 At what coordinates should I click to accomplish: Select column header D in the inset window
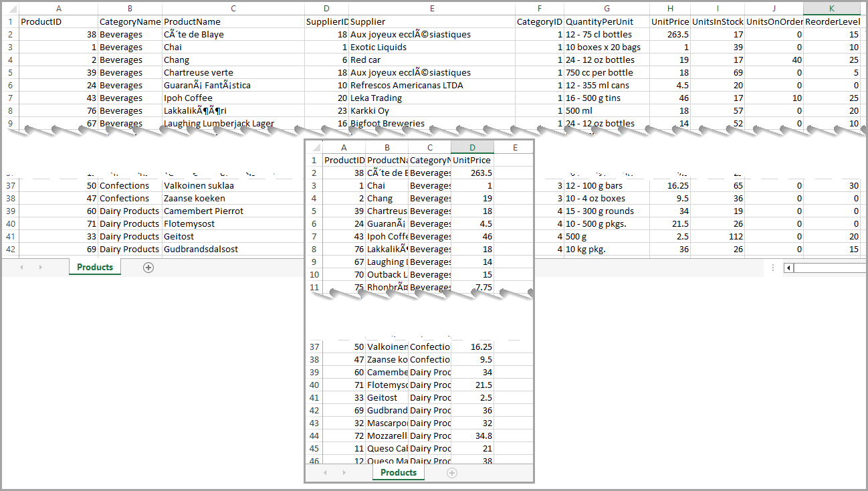pyautogui.click(x=472, y=147)
